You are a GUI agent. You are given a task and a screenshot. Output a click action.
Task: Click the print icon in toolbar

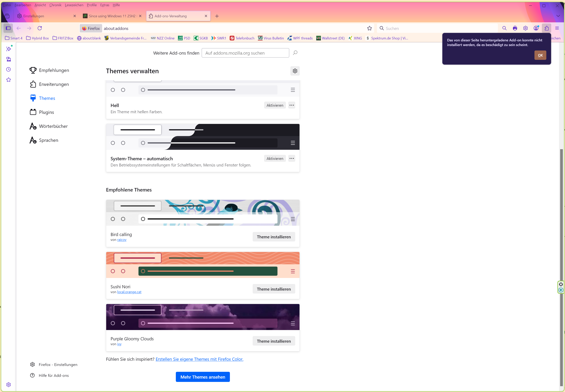click(x=515, y=28)
